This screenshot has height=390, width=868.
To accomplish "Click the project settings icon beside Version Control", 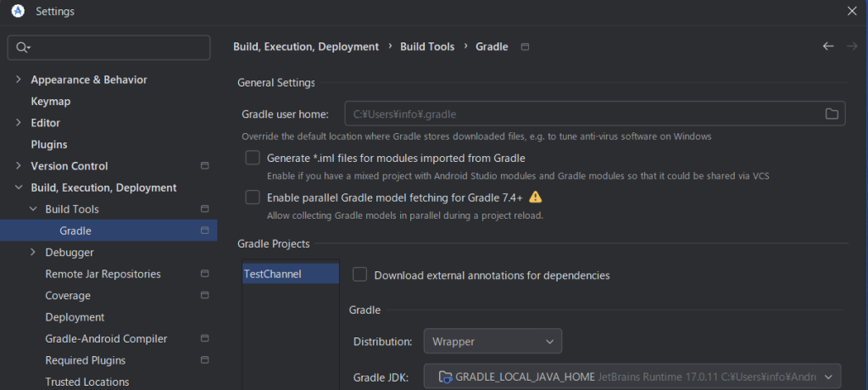I will coord(204,166).
